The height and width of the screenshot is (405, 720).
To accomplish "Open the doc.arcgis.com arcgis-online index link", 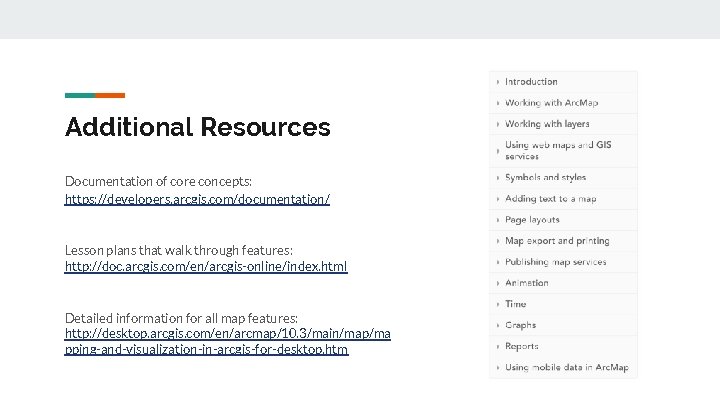I will pyautogui.click(x=206, y=266).
